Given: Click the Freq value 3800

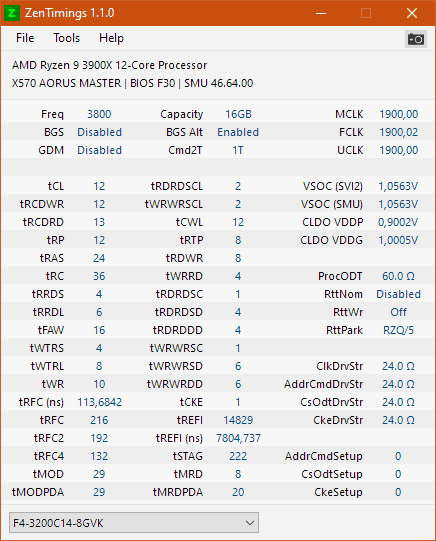Looking at the screenshot, I should coord(99,114).
